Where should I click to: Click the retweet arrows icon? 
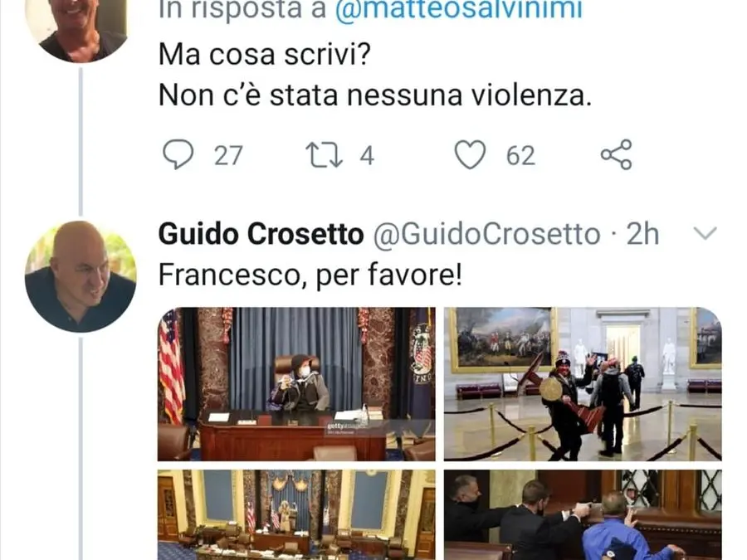tap(324, 155)
